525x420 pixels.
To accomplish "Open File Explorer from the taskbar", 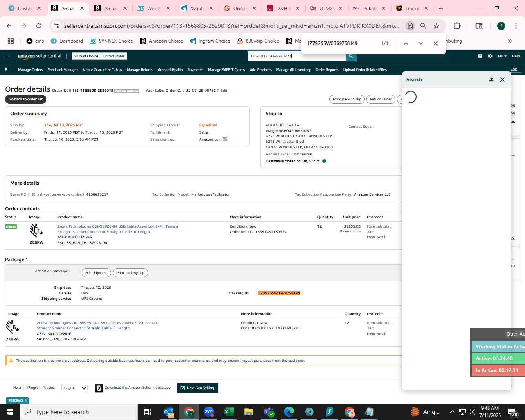I will [249, 412].
